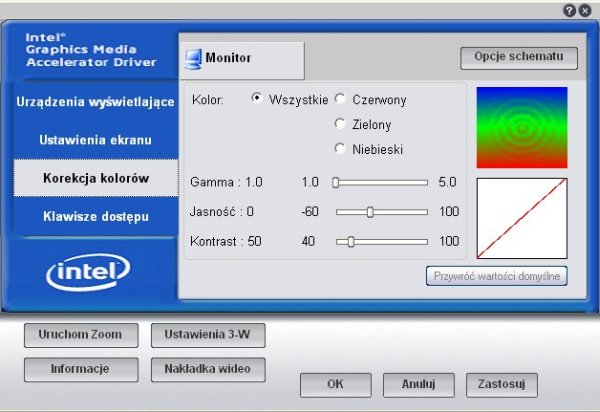Click Kontrast minimum value 40
Screen dimensions: 600x412
point(308,241)
